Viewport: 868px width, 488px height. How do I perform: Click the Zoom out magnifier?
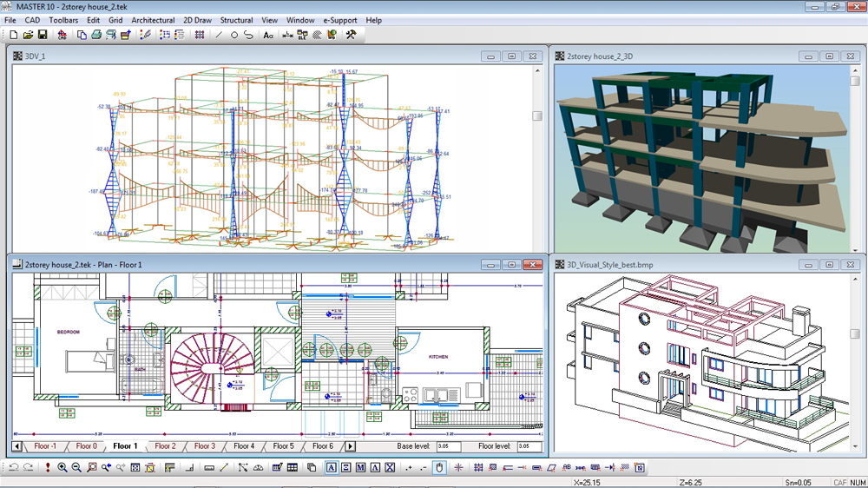[76, 468]
